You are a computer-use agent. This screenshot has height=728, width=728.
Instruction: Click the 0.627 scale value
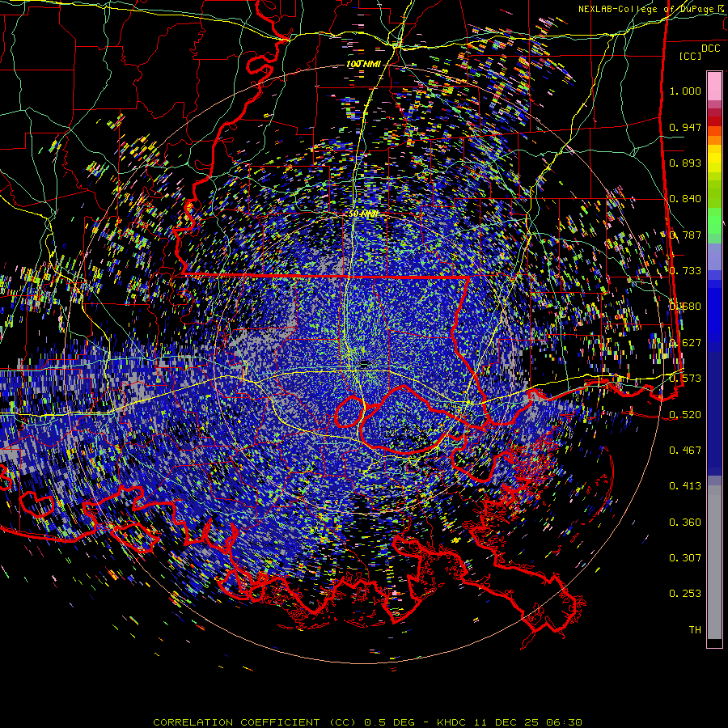pyautogui.click(x=685, y=343)
